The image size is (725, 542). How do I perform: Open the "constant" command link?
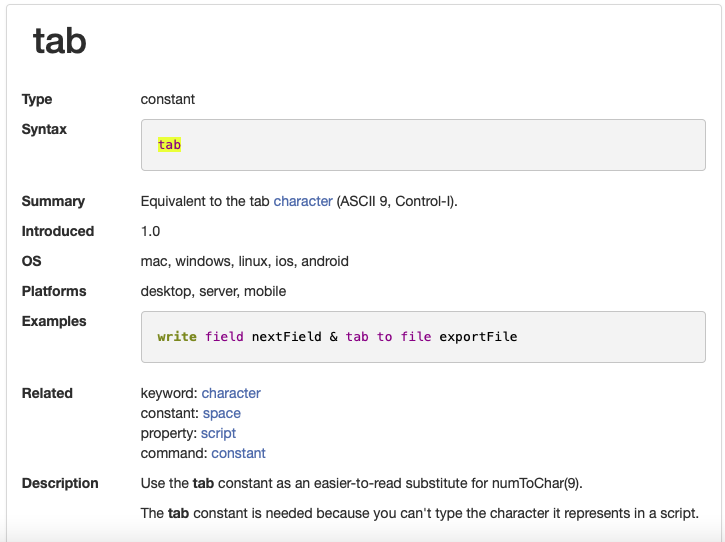tap(238, 453)
